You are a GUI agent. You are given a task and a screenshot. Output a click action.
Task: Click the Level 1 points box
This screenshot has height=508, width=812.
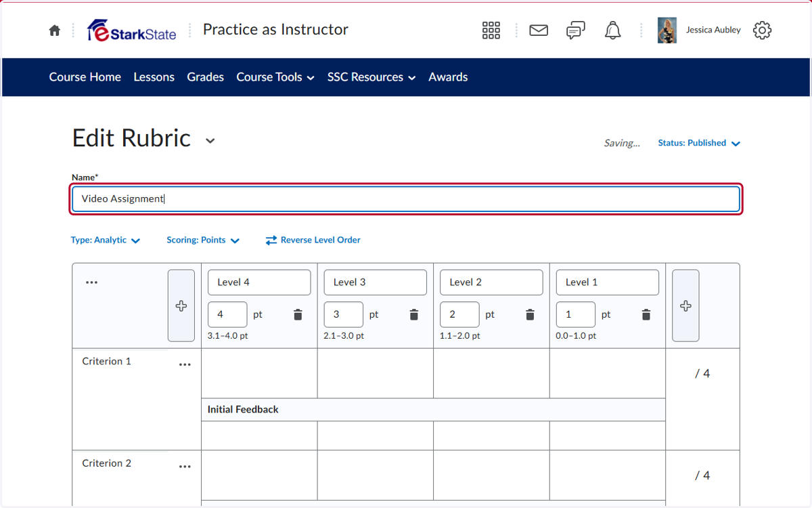click(576, 315)
